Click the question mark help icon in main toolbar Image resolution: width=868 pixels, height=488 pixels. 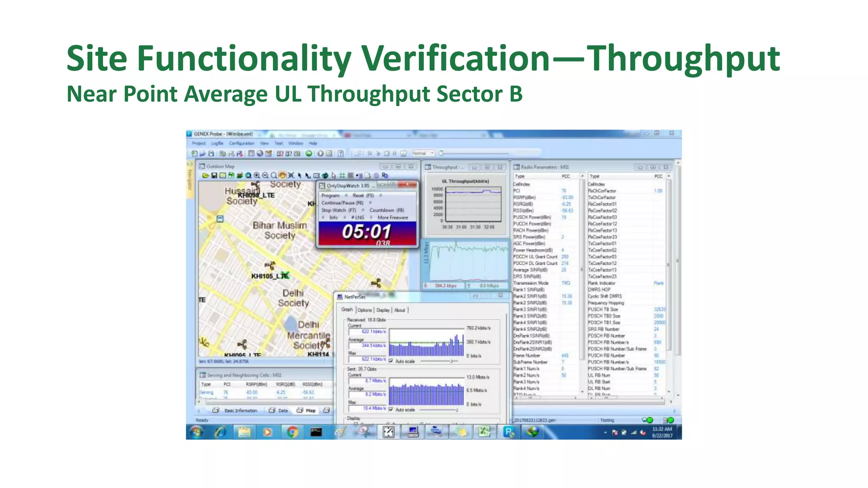[340, 154]
